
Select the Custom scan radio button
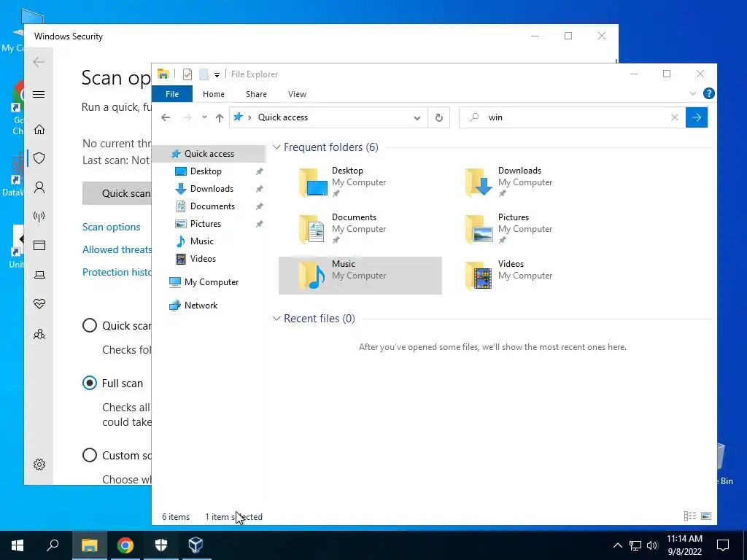90,455
